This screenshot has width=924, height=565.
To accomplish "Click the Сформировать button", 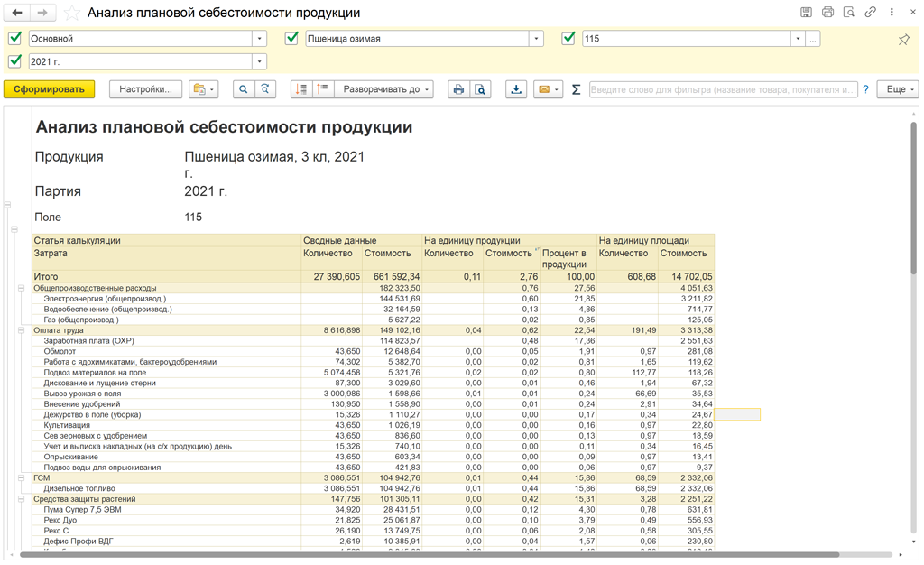I will coord(49,89).
